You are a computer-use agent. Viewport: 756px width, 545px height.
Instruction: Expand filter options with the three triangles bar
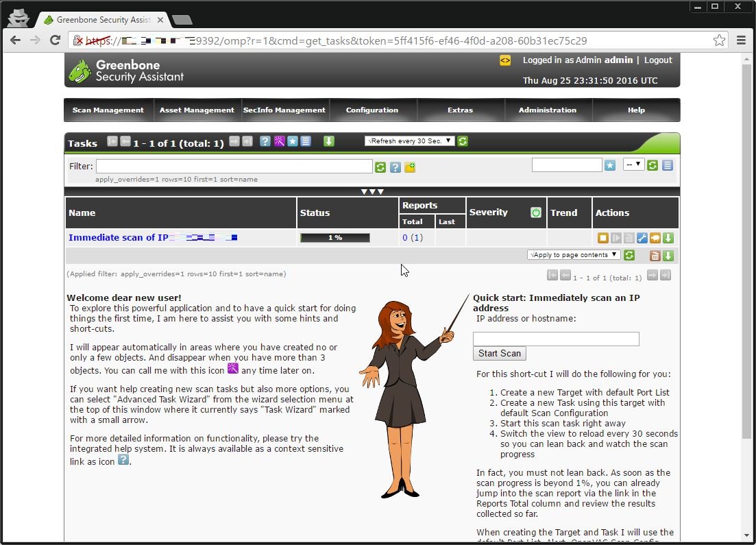[372, 191]
